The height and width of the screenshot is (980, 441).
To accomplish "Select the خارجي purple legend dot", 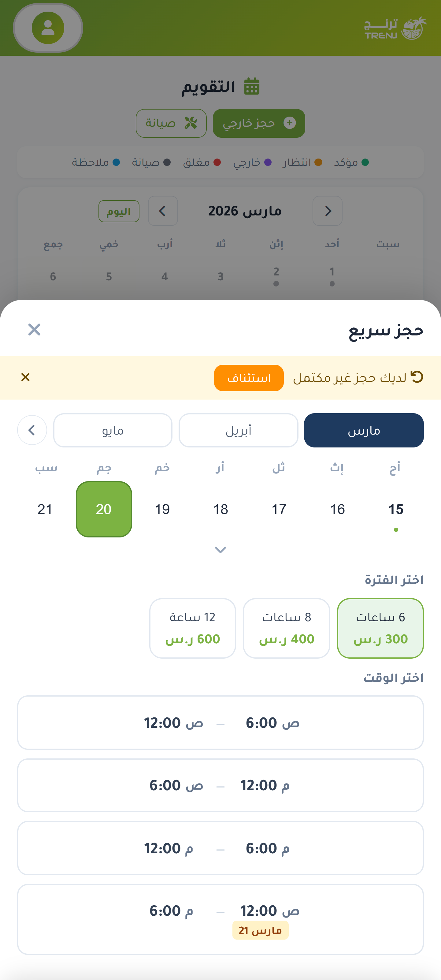I will click(268, 162).
